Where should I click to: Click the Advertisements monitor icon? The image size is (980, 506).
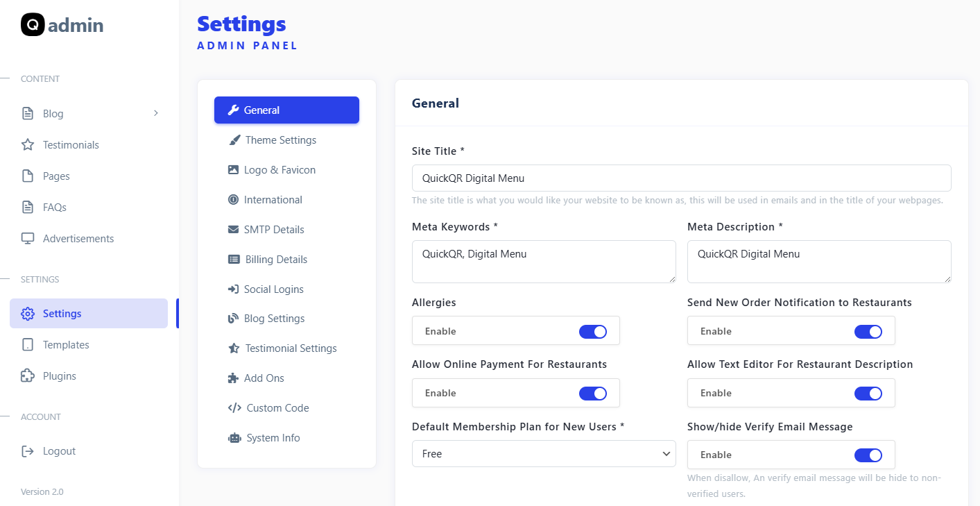(x=28, y=239)
